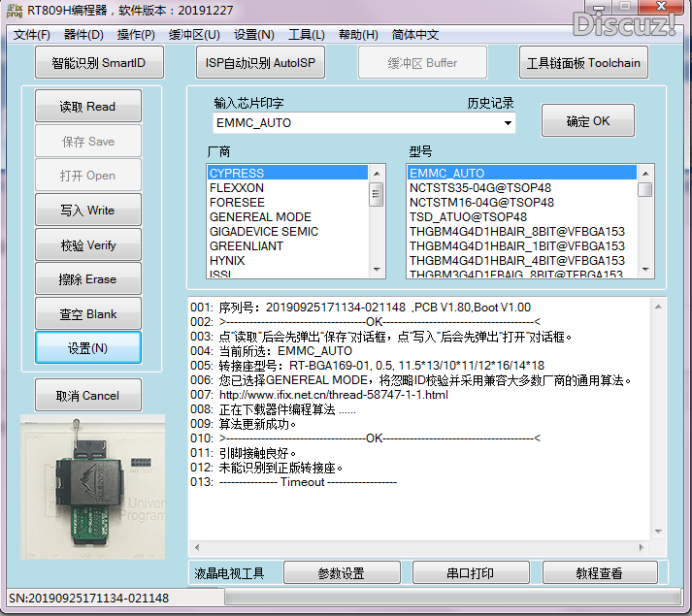This screenshot has width=692, height=616.
Task: Select FORESEE in the vendor list
Action: coord(287,203)
